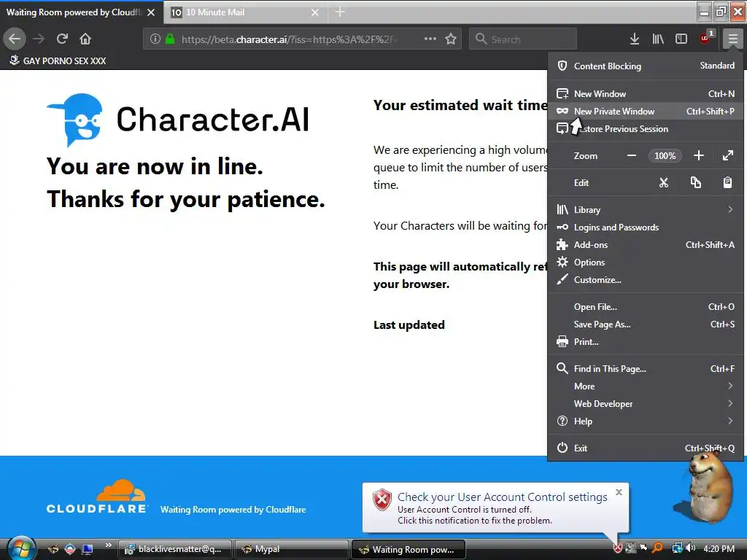Image resolution: width=747 pixels, height=560 pixels.
Task: Exit the browser via Exit entry
Action: tap(646, 448)
